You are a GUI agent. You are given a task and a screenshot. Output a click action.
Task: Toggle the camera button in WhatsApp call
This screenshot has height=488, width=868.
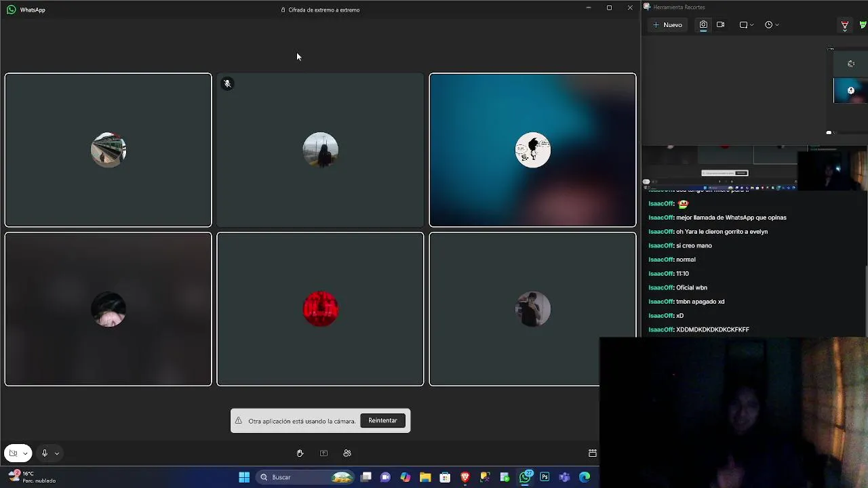coord(13,453)
